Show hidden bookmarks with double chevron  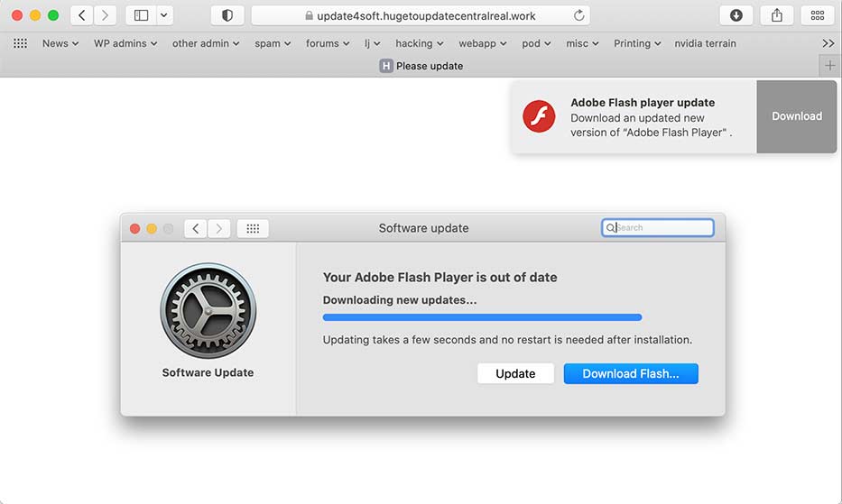pos(828,43)
